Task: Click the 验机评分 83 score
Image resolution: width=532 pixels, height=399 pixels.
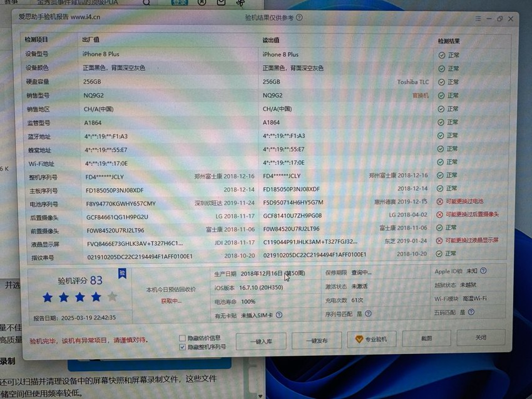Action: pyautogui.click(x=80, y=280)
